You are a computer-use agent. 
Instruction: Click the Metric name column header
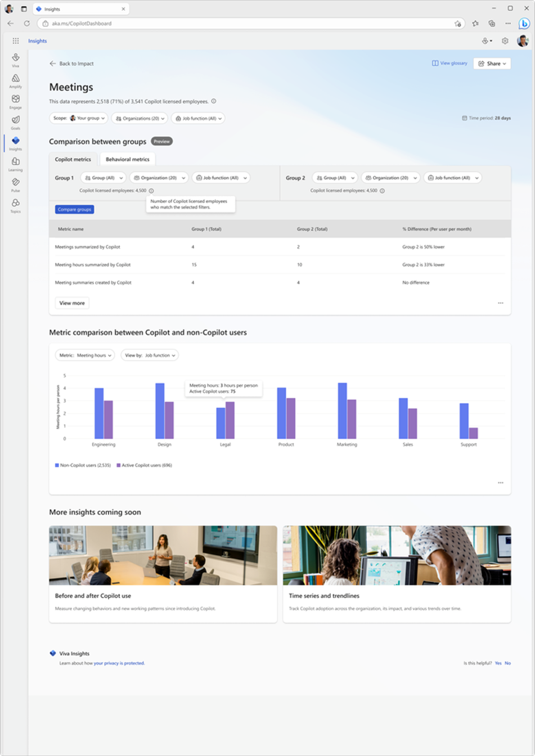70,229
